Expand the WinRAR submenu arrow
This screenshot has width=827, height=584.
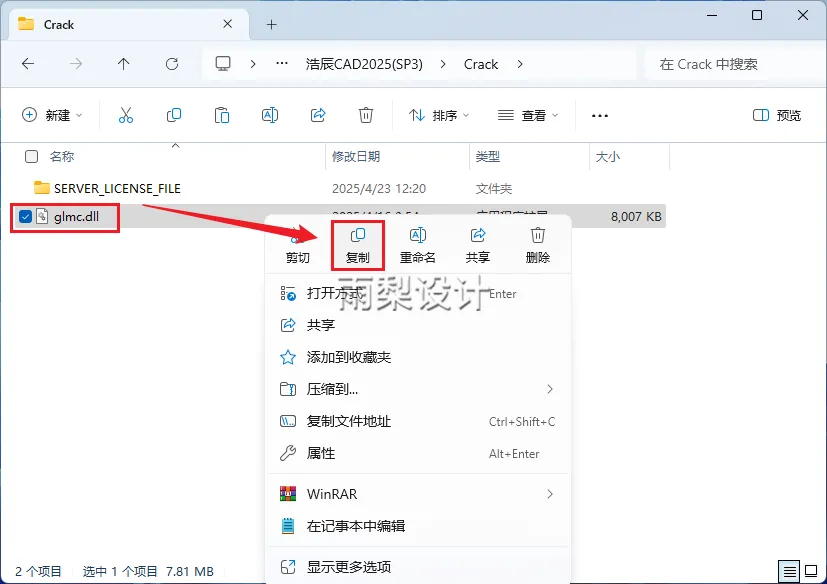coord(550,494)
